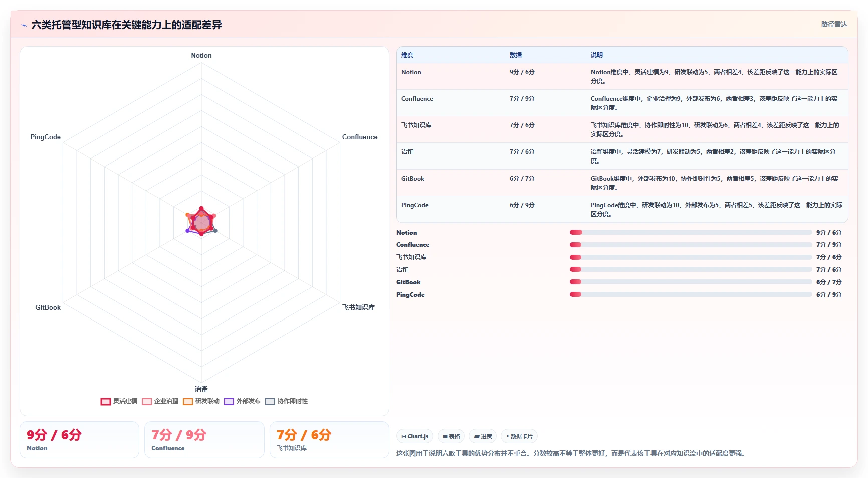Click the 语雀 progress bar
The width and height of the screenshot is (868, 478).
click(691, 270)
